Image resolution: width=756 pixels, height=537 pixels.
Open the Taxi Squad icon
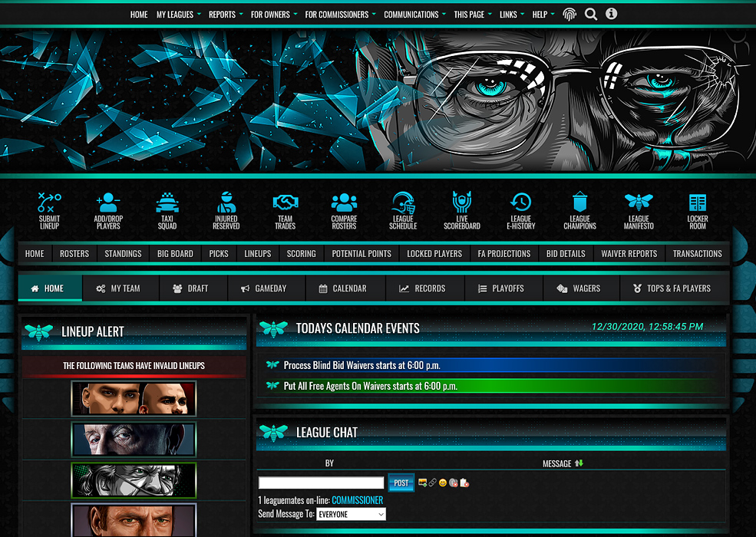167,211
